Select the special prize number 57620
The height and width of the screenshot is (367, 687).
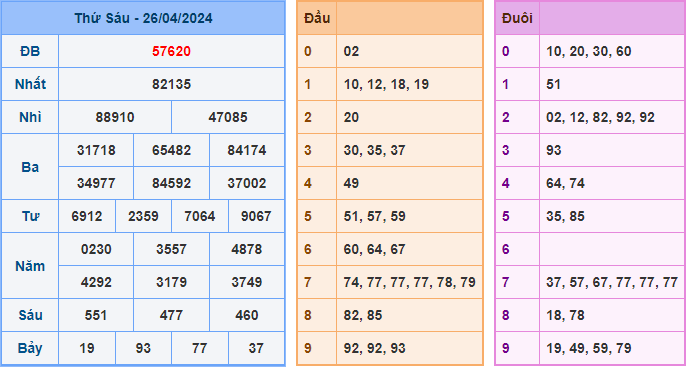click(171, 51)
